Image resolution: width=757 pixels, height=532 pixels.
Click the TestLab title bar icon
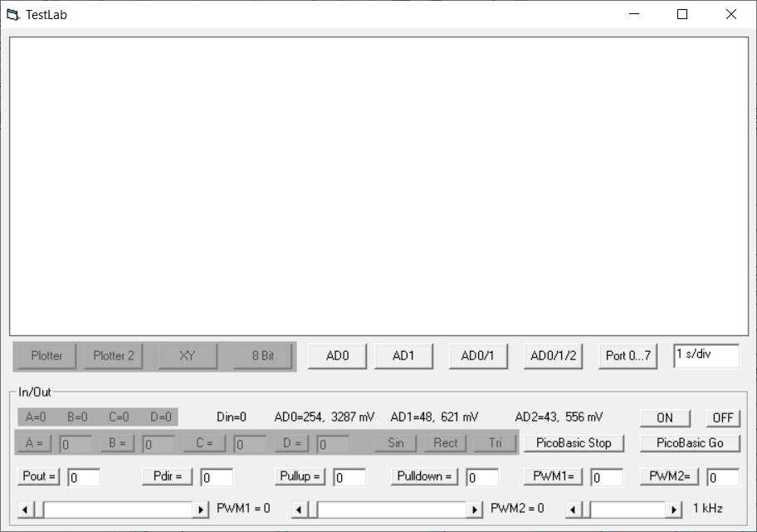point(12,14)
